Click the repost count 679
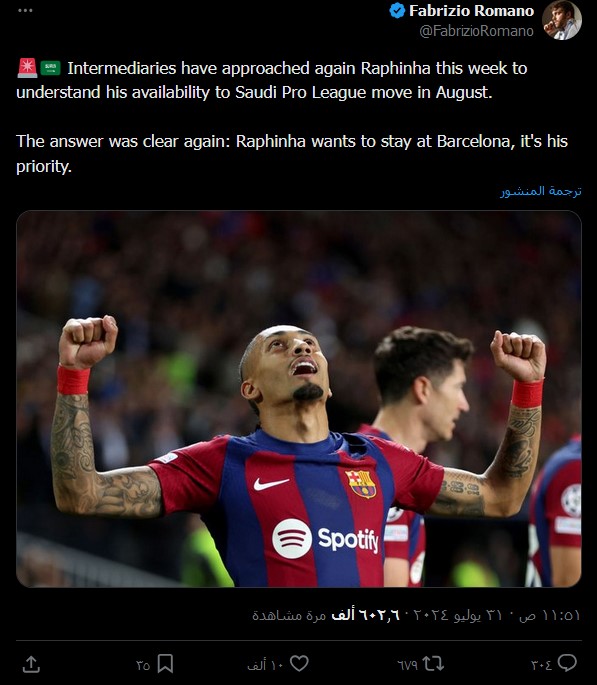The width and height of the screenshot is (597, 685). point(407,665)
